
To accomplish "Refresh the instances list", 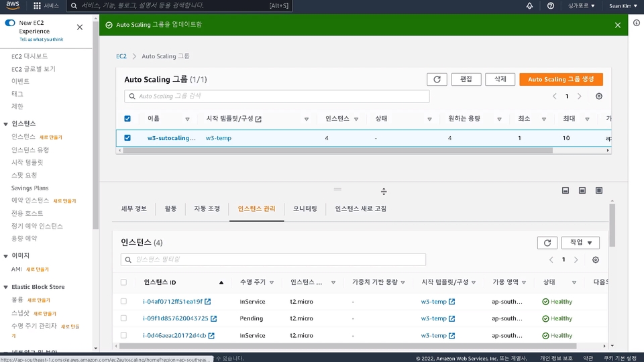I will pos(547,243).
